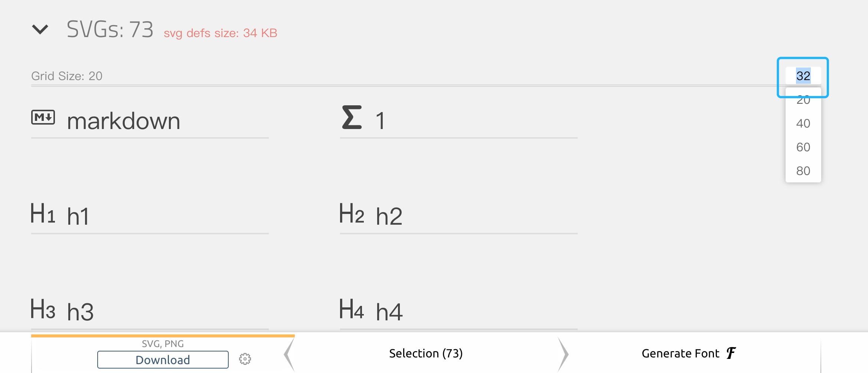Screen dimensions: 868x373
Task: Click the grid size field showing 32
Action: 803,76
